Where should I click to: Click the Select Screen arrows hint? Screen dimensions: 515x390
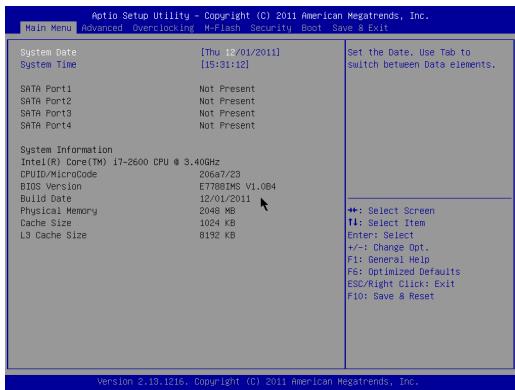[x=391, y=211]
